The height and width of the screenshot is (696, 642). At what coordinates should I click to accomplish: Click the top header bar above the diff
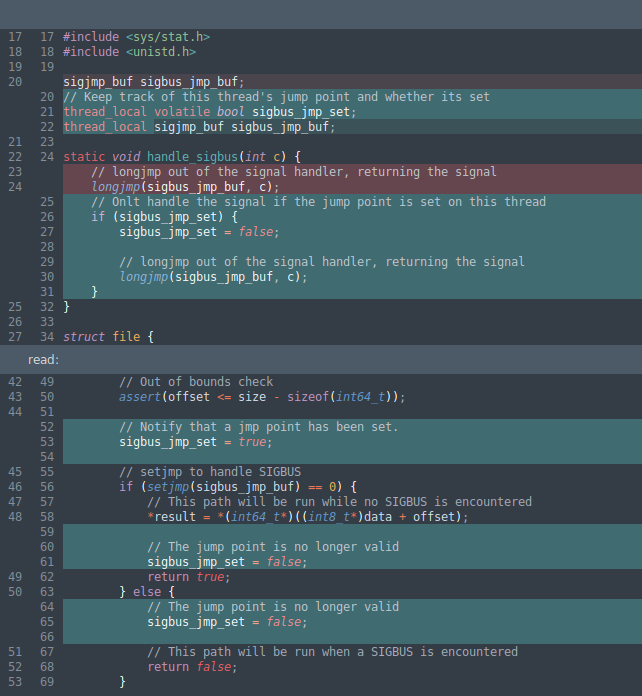click(320, 14)
